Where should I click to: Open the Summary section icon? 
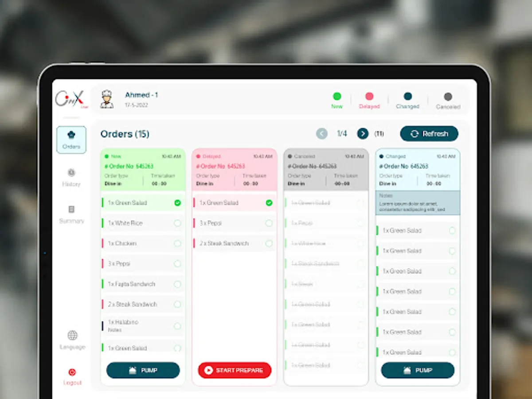(x=71, y=210)
